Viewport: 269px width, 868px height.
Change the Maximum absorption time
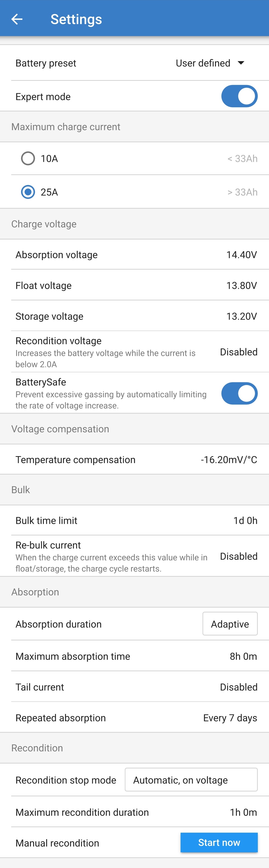pyautogui.click(x=134, y=656)
